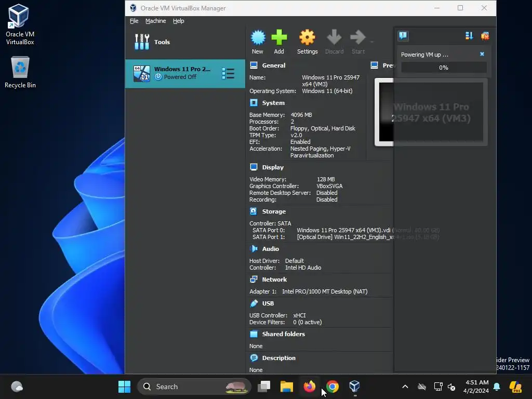
Task: Click the System chip icon
Action: 254,102
